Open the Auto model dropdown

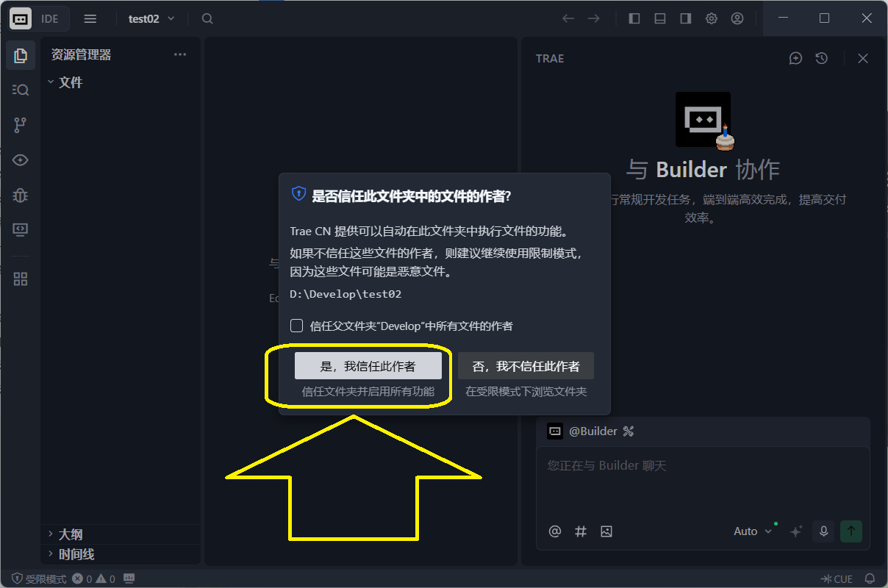point(753,531)
